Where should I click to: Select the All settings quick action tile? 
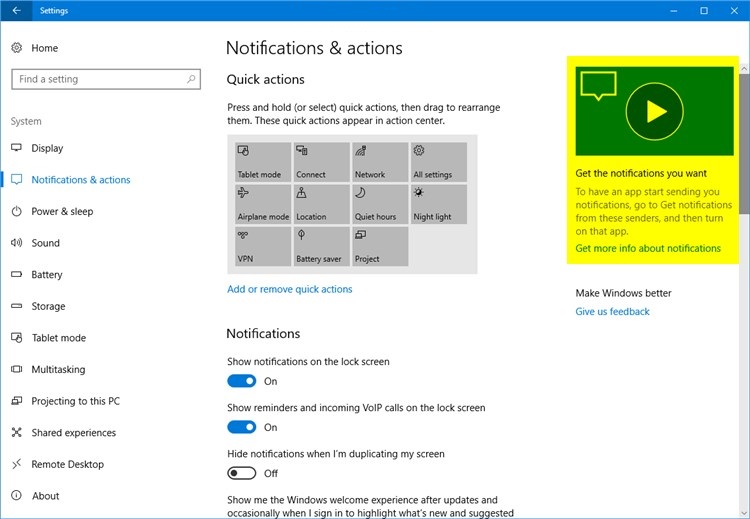click(x=439, y=162)
